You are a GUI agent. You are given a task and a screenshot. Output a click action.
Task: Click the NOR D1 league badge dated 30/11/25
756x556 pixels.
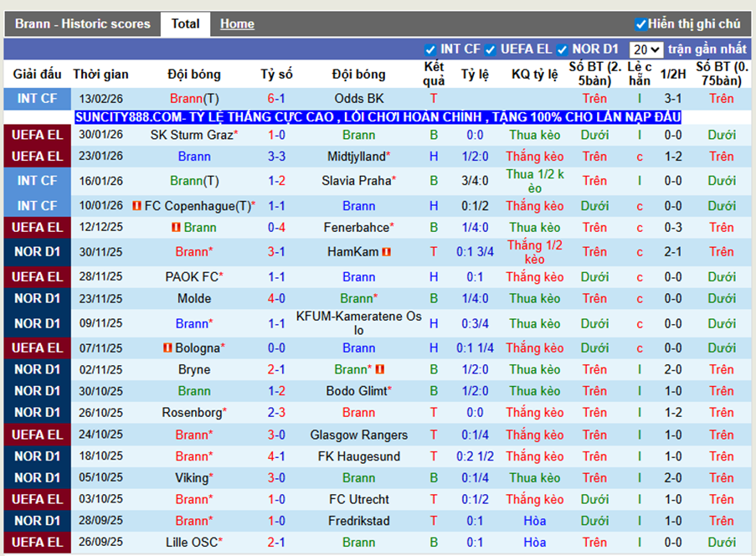pos(37,252)
